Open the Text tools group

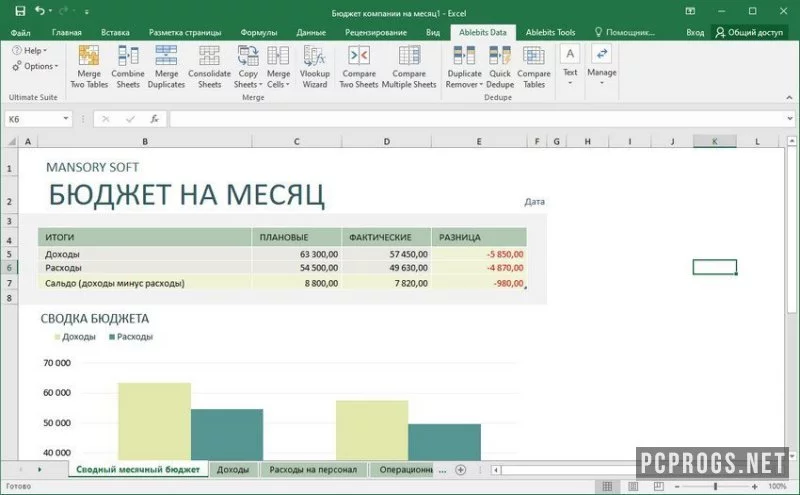570,65
